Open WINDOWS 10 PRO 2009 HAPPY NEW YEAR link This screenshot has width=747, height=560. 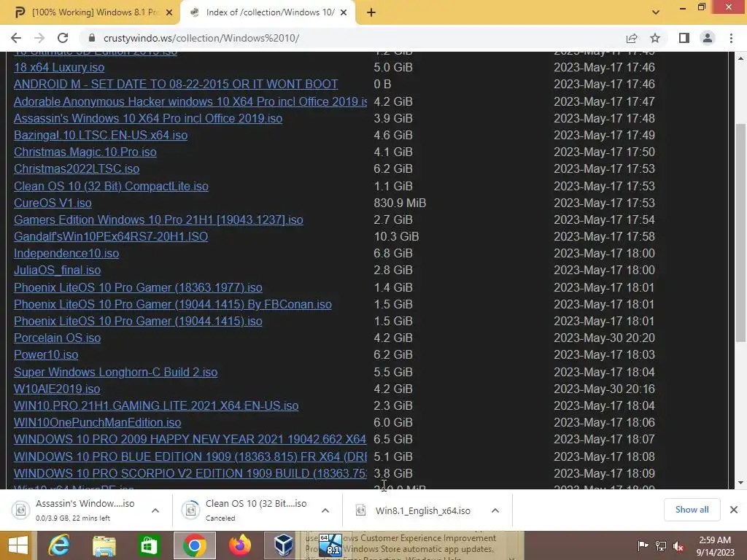190,440
